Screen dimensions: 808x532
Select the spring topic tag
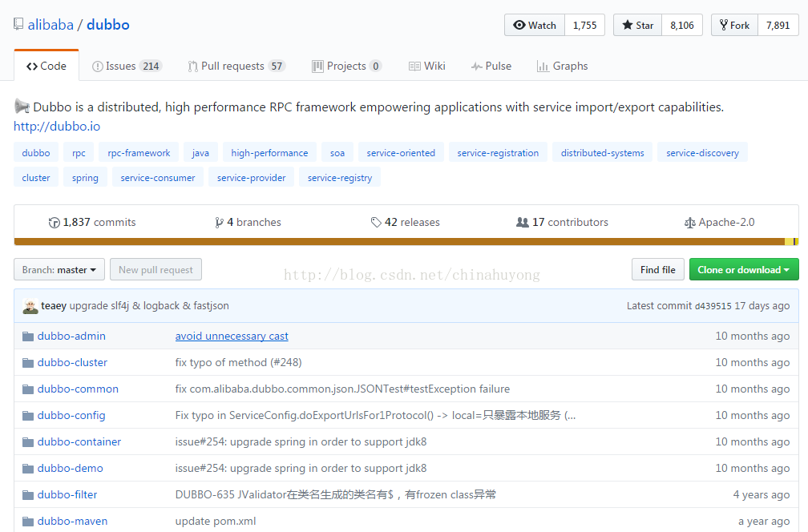pos(85,177)
